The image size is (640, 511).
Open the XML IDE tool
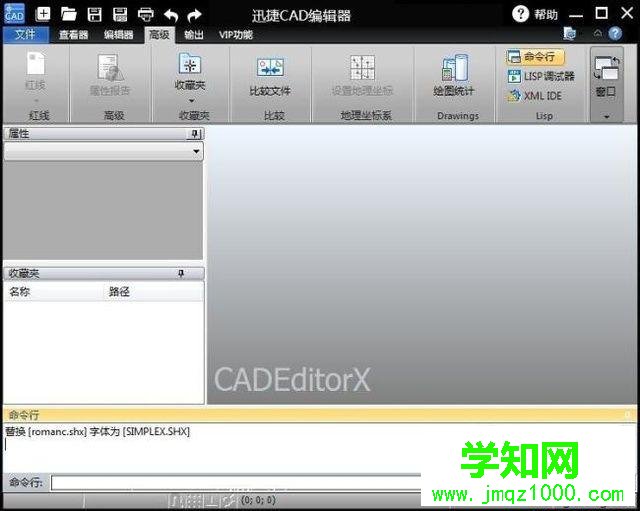pyautogui.click(x=535, y=96)
